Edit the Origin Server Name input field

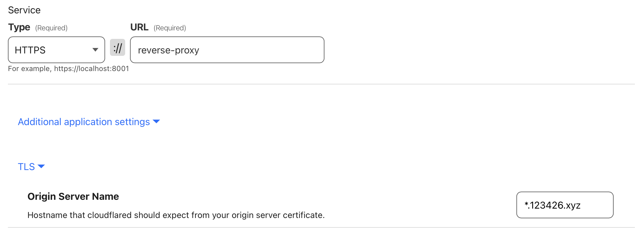tap(565, 205)
